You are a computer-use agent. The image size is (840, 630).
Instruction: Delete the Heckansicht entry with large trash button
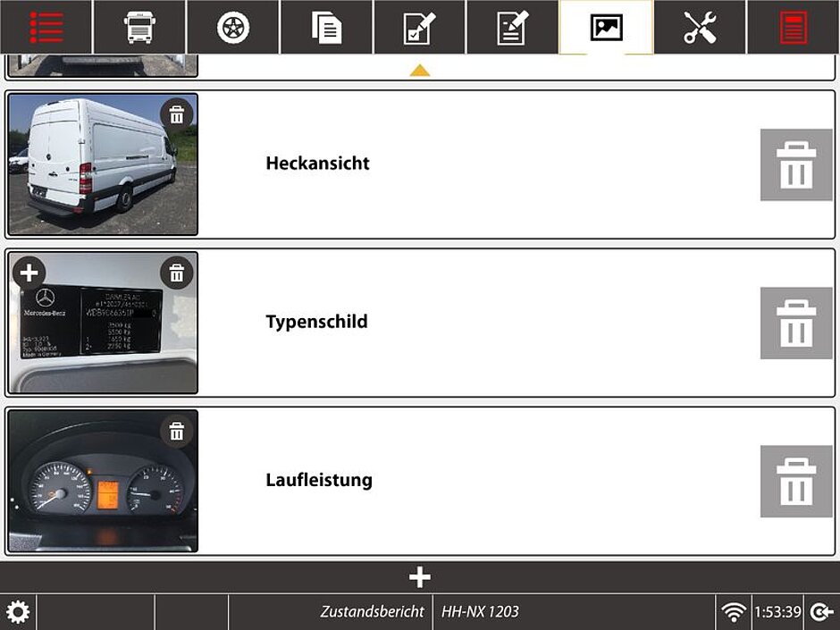pos(795,164)
